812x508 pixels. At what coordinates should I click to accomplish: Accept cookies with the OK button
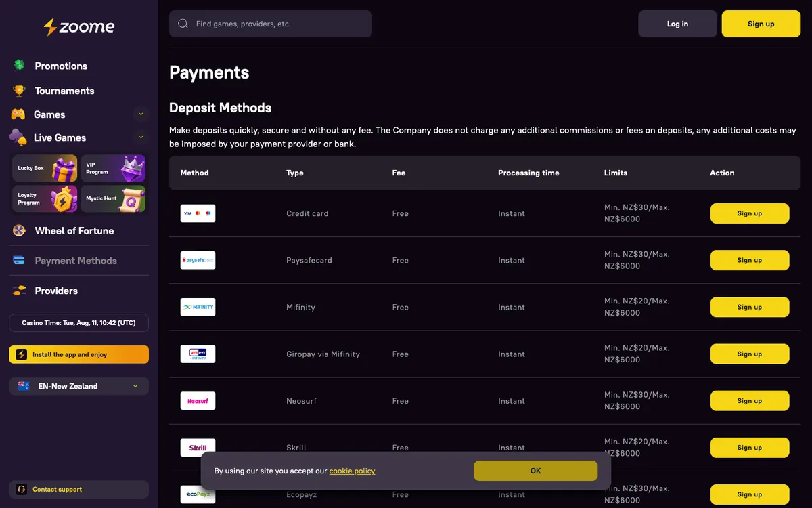pos(535,471)
